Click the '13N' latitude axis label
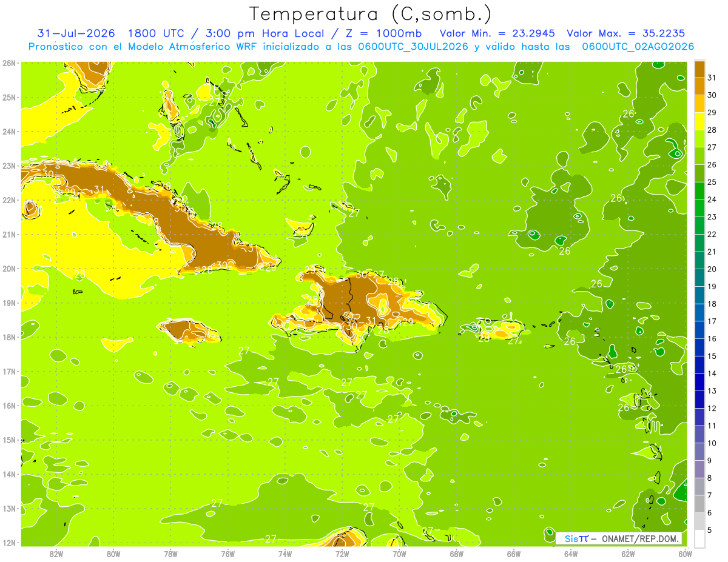Image resolution: width=728 pixels, height=562 pixels. tap(8, 508)
